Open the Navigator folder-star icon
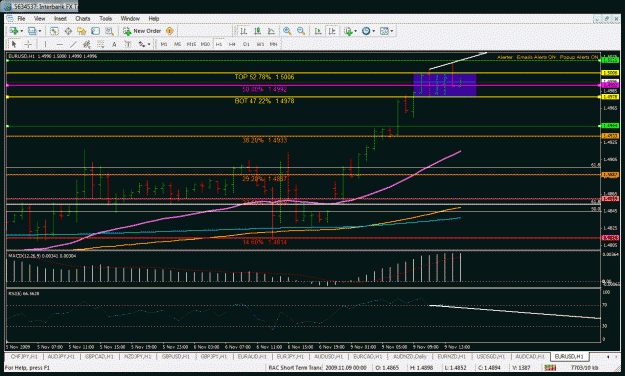 point(82,31)
